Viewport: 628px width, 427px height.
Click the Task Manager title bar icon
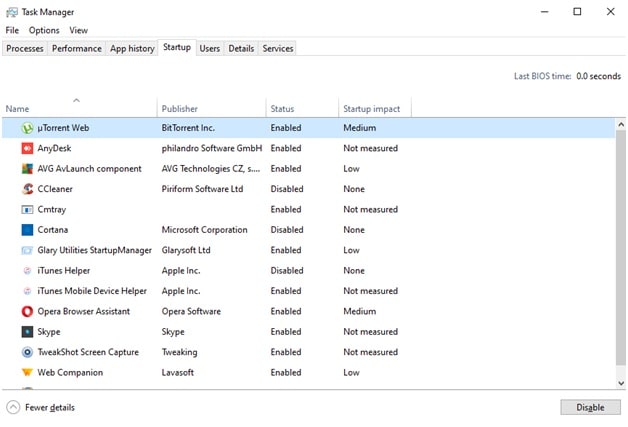coord(12,12)
